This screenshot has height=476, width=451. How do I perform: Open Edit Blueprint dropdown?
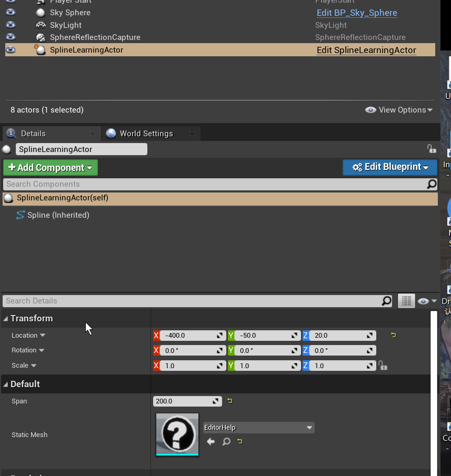[390, 167]
